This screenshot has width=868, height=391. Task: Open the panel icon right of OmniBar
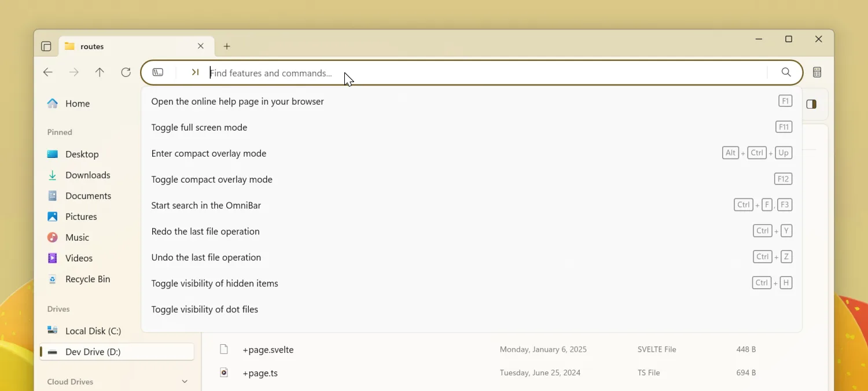click(x=817, y=72)
